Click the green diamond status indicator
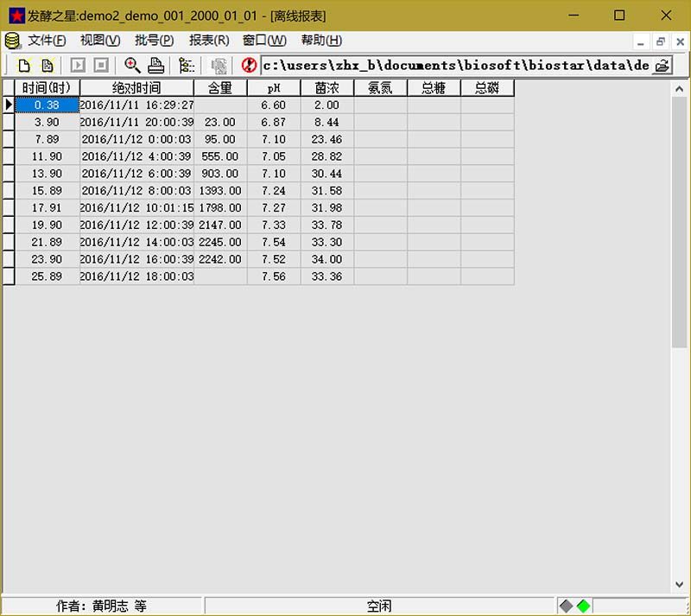The image size is (691, 616). [584, 606]
